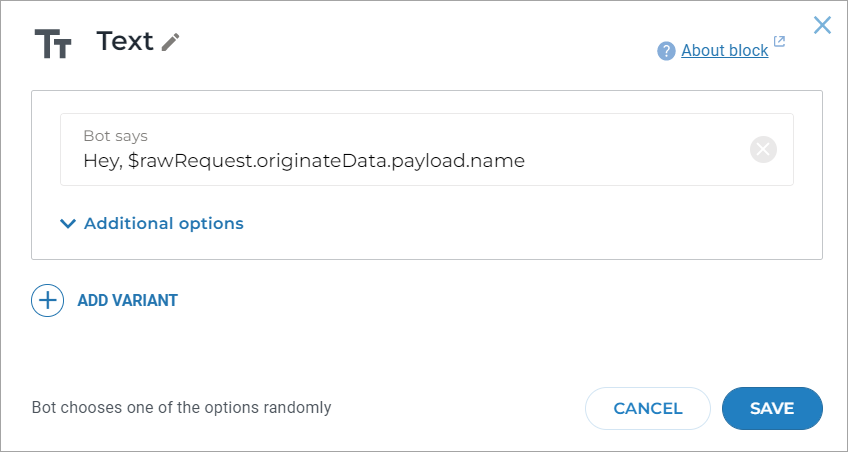
Task: Click 'Bot chooses one of the options randomly' note
Action: coord(181,408)
